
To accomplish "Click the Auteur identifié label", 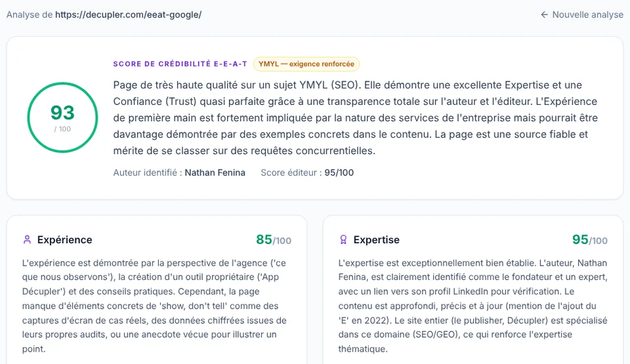I will coord(148,172).
